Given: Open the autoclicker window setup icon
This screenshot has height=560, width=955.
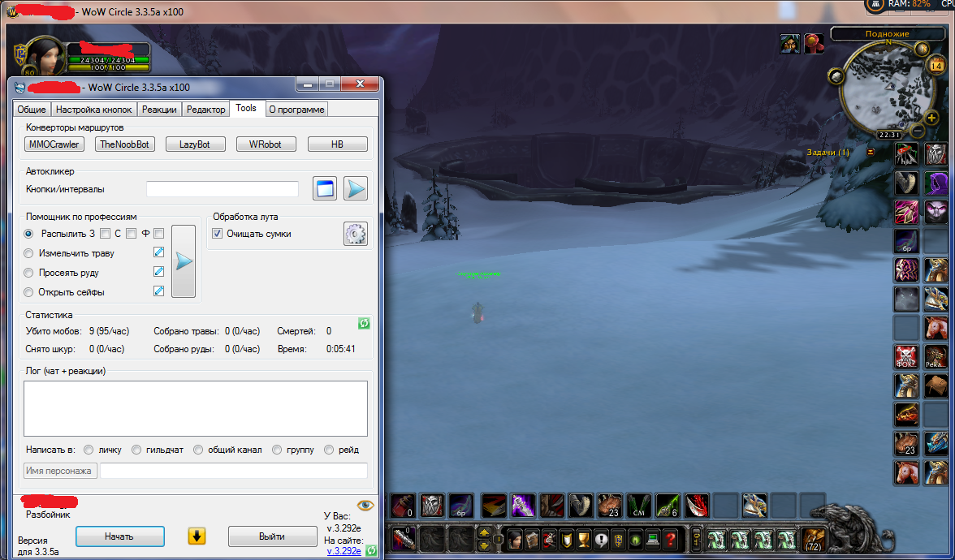Looking at the screenshot, I should tap(325, 188).
